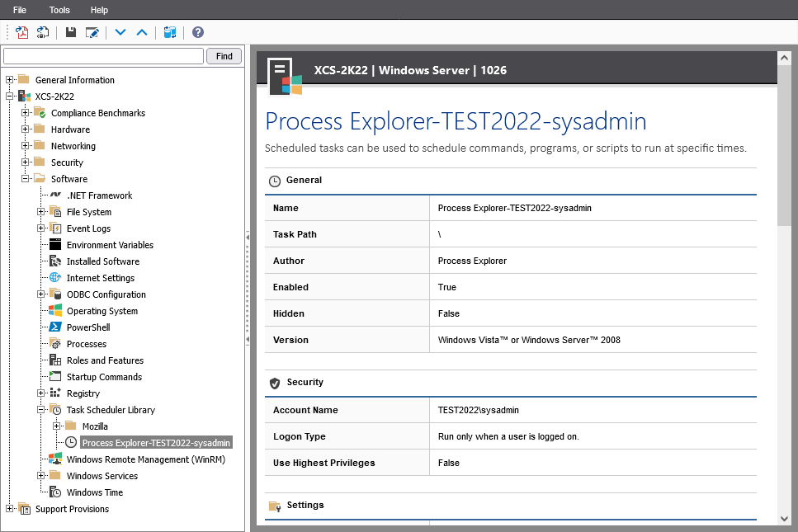The image size is (798, 532).
Task: Click the Processes gear icon
Action: 55,344
